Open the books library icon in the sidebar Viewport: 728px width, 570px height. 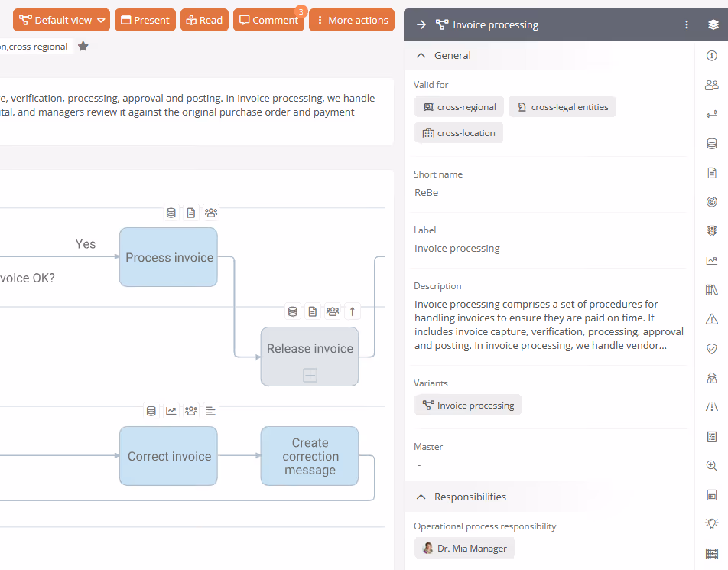pos(711,290)
